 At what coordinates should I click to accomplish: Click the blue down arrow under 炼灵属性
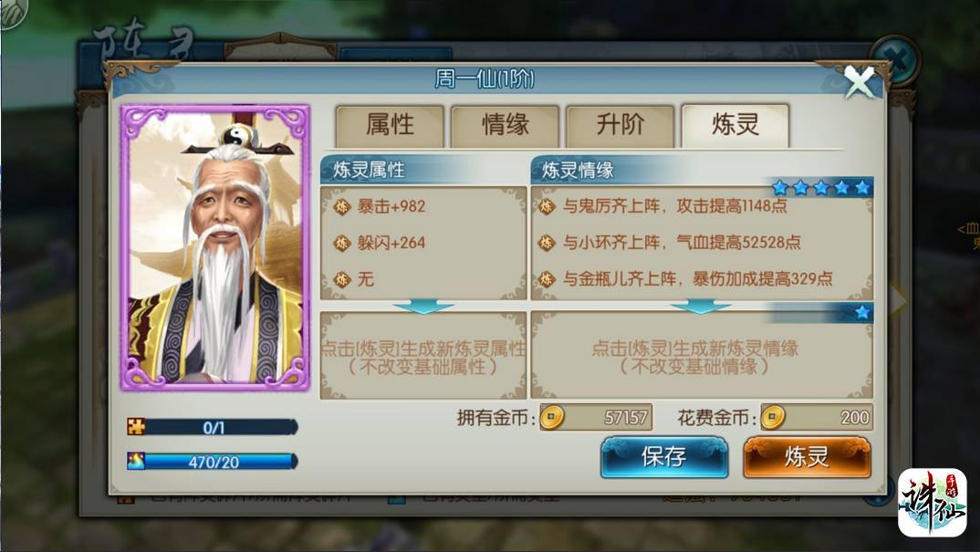423,307
